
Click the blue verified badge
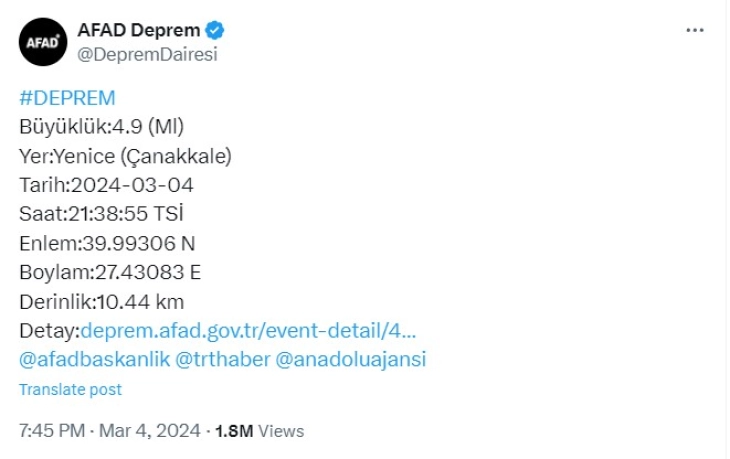coord(216,31)
